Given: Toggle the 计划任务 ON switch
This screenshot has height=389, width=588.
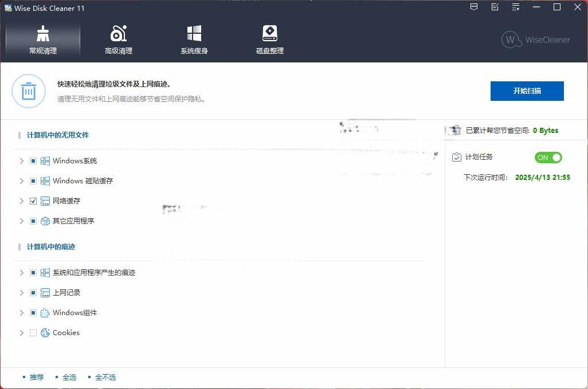Looking at the screenshot, I should point(548,158).
